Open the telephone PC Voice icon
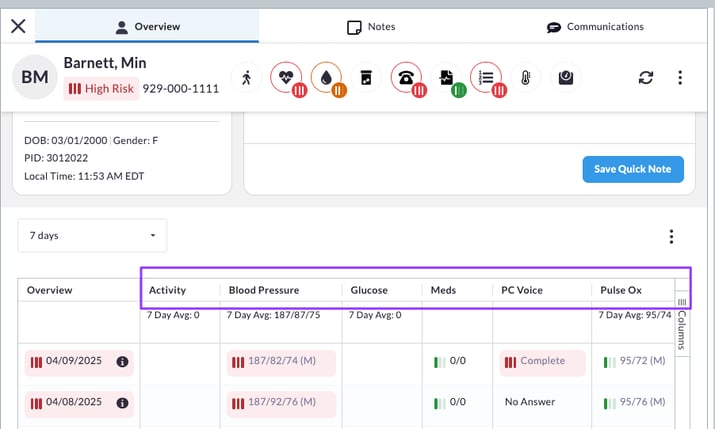 (407, 77)
